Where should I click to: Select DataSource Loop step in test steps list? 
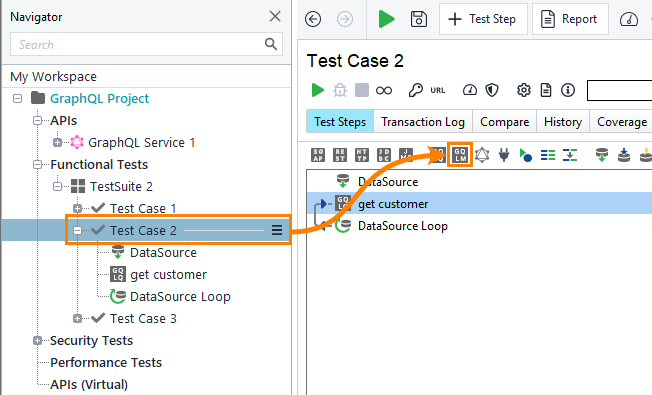403,226
